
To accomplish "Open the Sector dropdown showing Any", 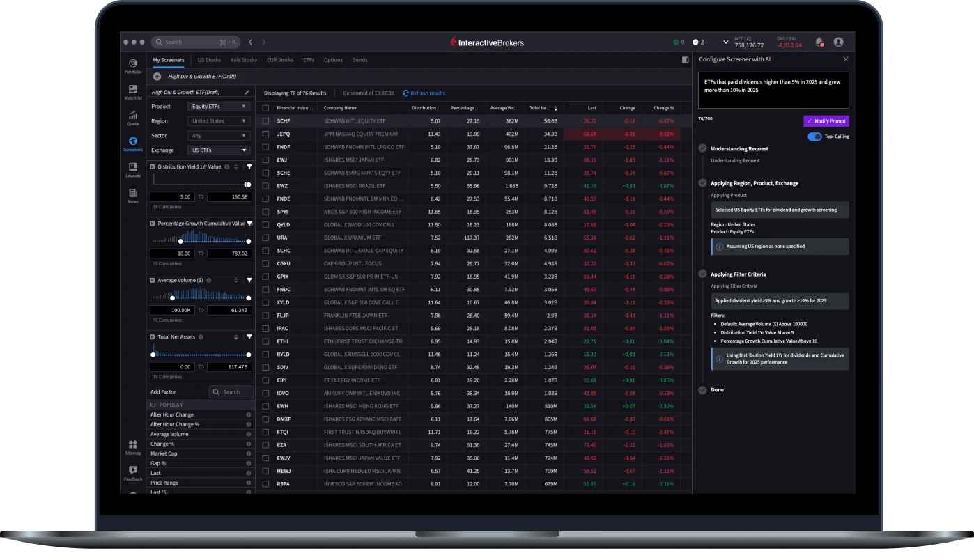I will [x=219, y=136].
